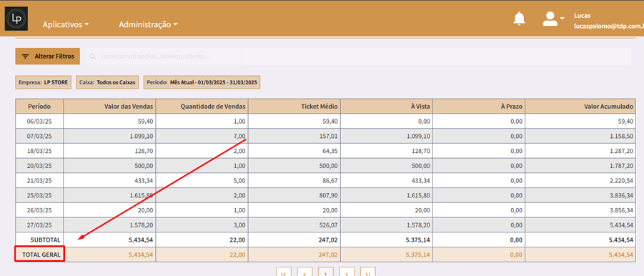This screenshot has width=644, height=276.
Task: Click the Alterar Filtros button
Action: click(x=48, y=56)
